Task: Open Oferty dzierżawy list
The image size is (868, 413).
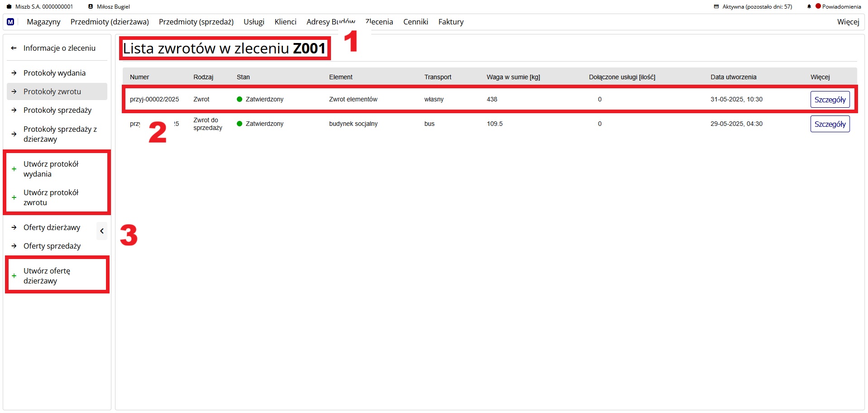Action: (x=52, y=227)
